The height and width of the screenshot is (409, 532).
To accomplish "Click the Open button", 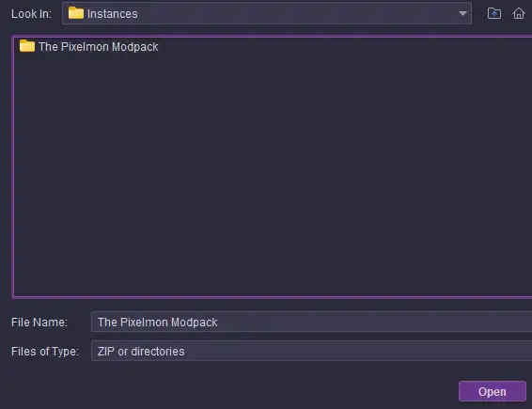I will tap(493, 391).
